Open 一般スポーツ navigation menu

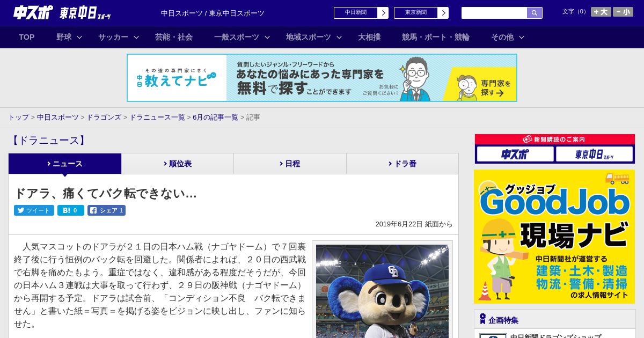(237, 37)
